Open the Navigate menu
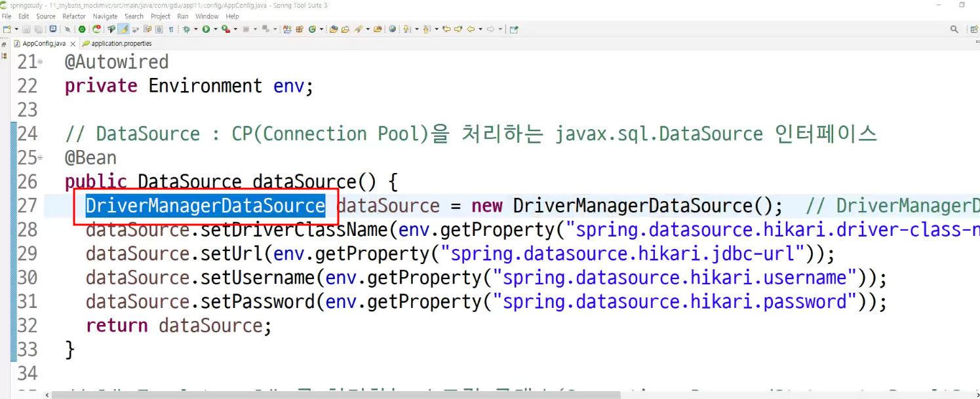The image size is (980, 399). pyautogui.click(x=105, y=16)
